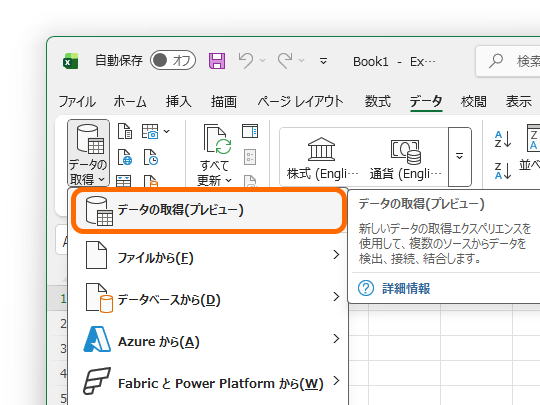
Task: Switch to the 挿入 tab
Action: pos(178,102)
